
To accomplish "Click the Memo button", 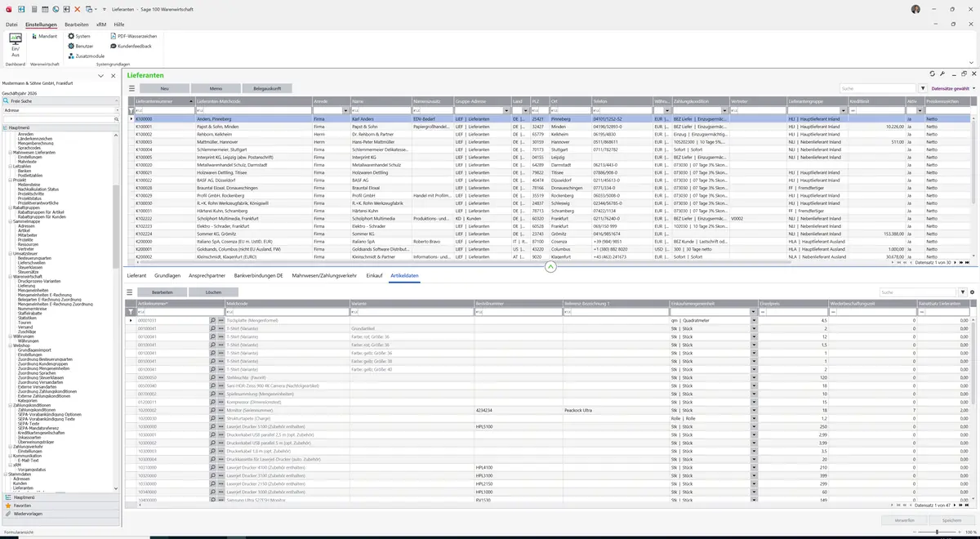I will (x=216, y=88).
